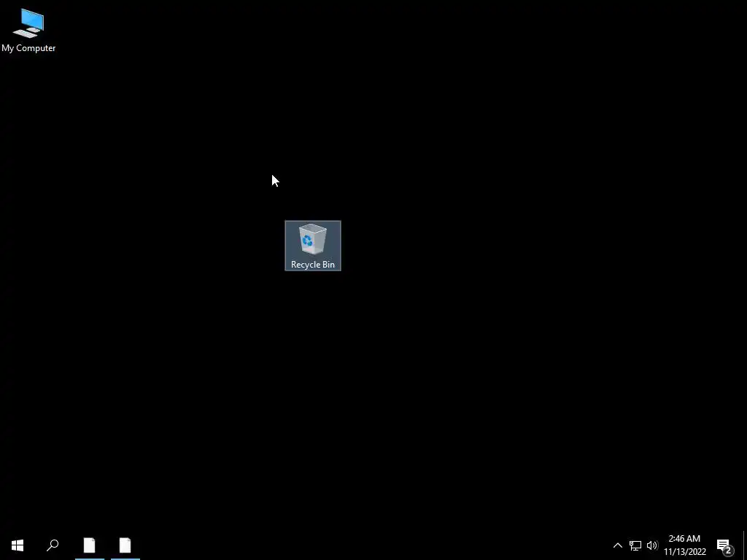Viewport: 747px width, 560px height.
Task: Click the Show desktop strip at taskbar edge
Action: click(x=745, y=545)
